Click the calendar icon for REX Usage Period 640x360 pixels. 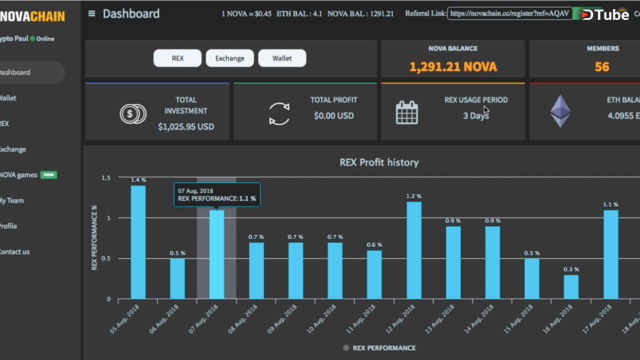(407, 113)
